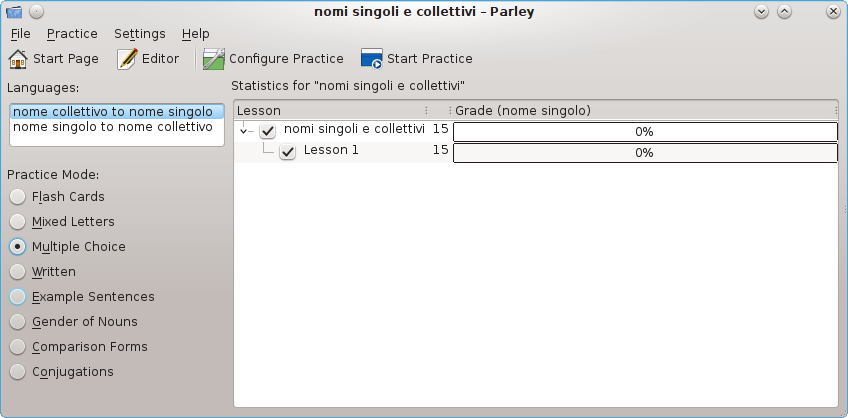
Task: Choose the Written practice mode
Action: click(x=18, y=272)
